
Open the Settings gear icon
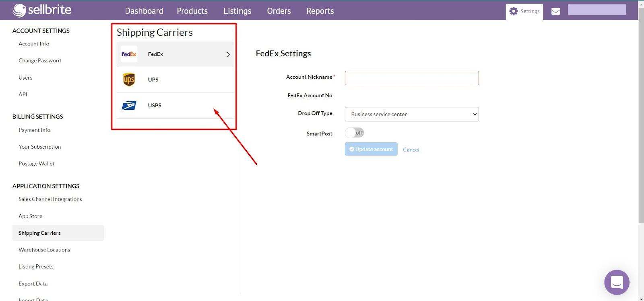514,11
